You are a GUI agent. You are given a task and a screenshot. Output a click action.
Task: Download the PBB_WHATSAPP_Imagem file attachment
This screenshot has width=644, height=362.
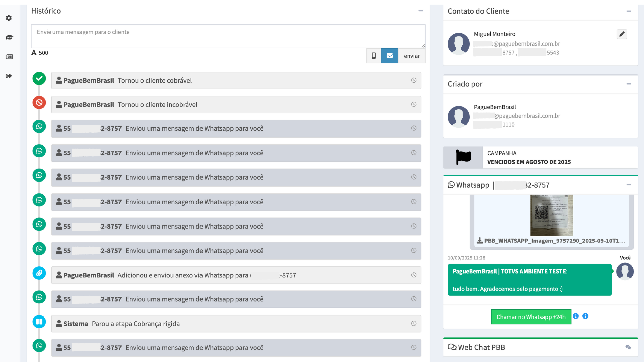click(x=551, y=241)
